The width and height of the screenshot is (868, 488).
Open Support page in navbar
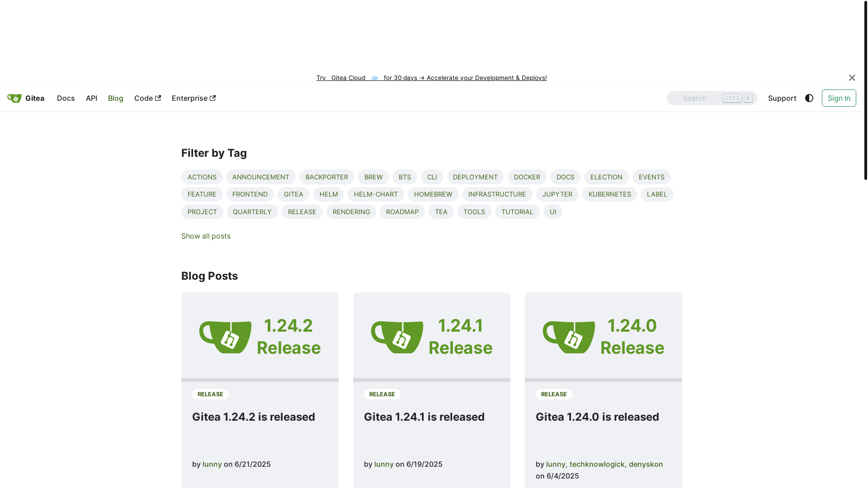tap(782, 98)
